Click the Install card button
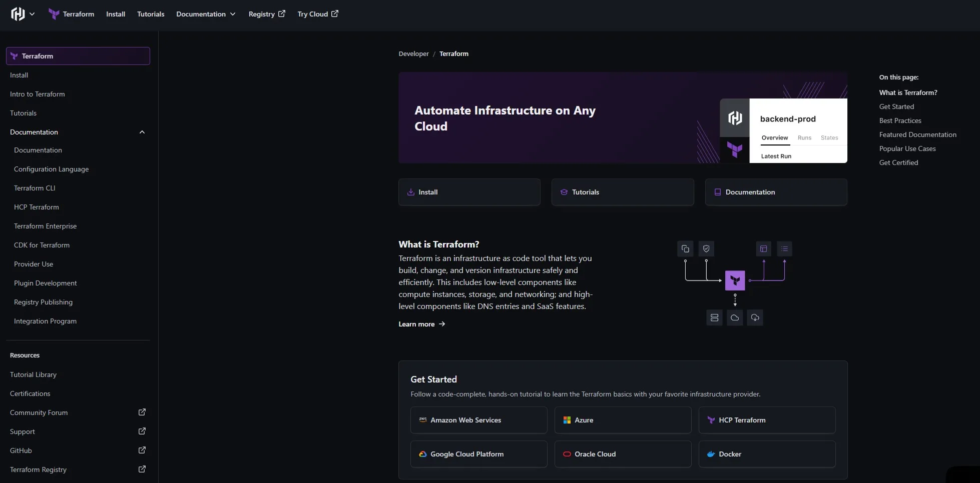The height and width of the screenshot is (483, 980). click(x=469, y=192)
